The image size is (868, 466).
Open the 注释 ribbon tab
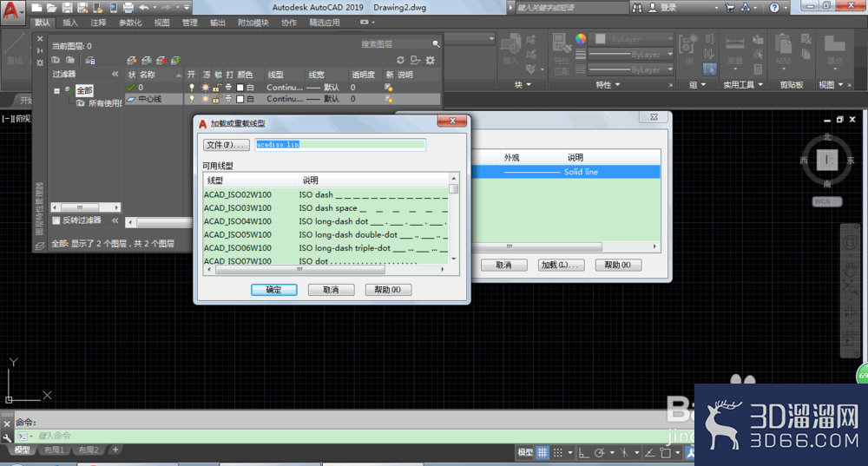click(x=98, y=23)
